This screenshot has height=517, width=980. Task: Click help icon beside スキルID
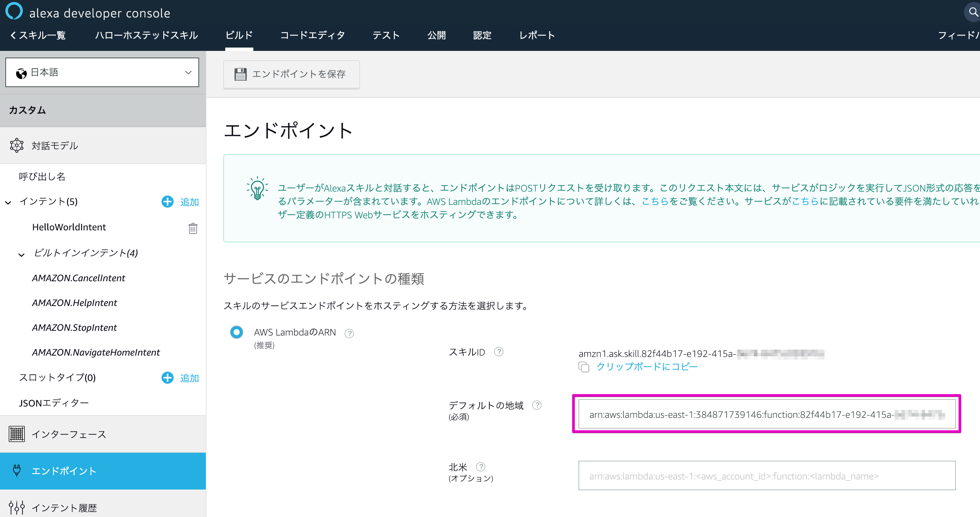tap(498, 352)
